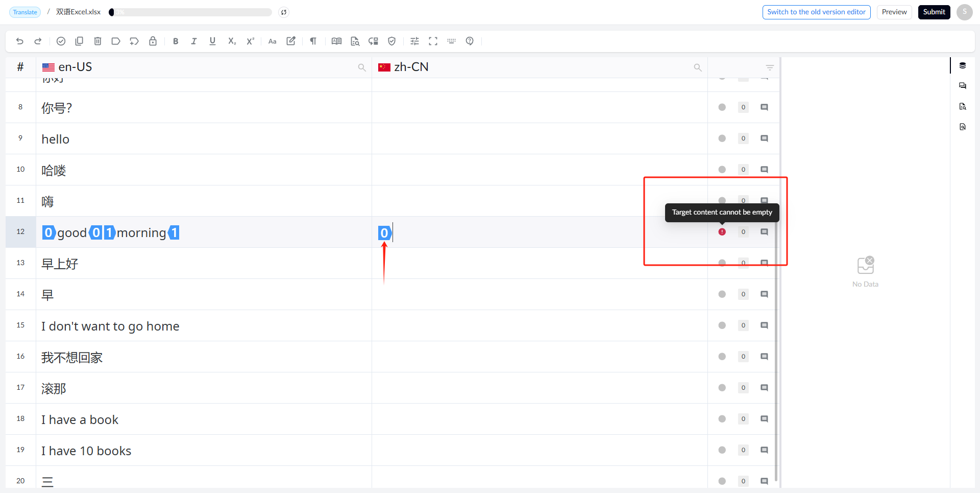Image resolution: width=980 pixels, height=493 pixels.
Task: Search in the en-US source column
Action: (x=362, y=67)
